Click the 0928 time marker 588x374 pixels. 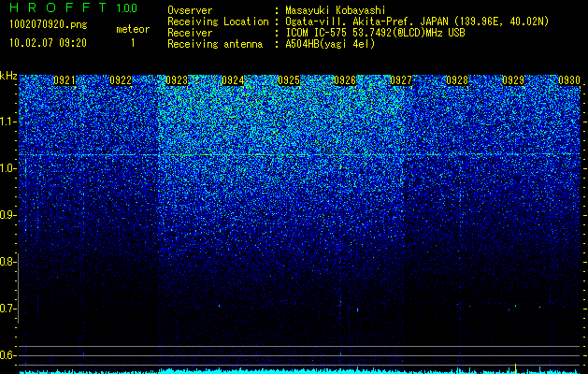click(457, 80)
